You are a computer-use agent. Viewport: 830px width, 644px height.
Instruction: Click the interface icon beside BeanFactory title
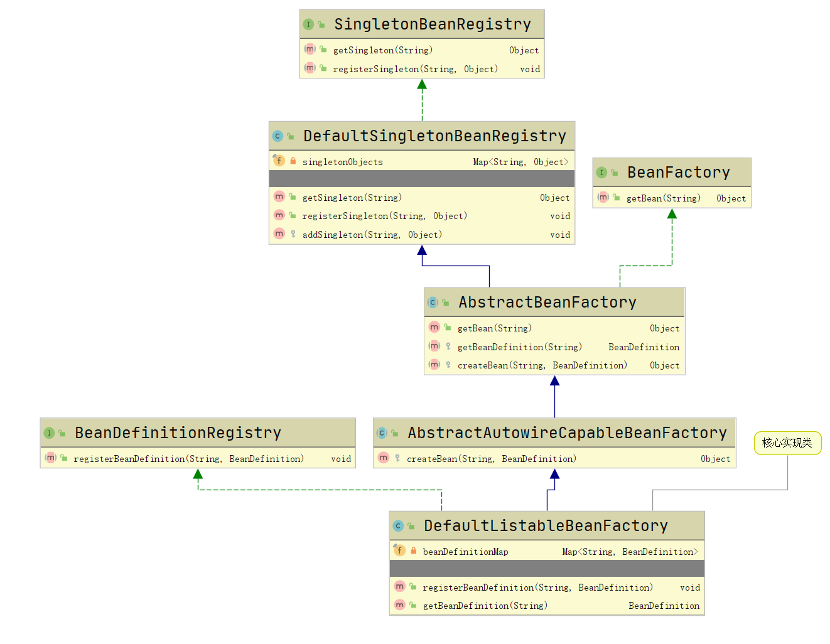pos(601,173)
